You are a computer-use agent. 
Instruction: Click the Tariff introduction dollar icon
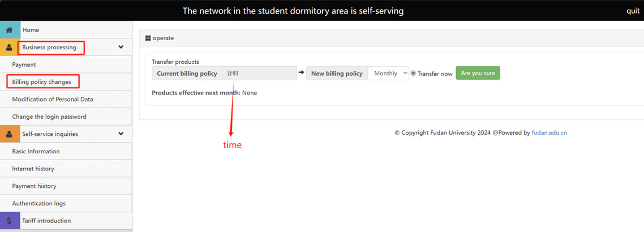click(x=9, y=221)
